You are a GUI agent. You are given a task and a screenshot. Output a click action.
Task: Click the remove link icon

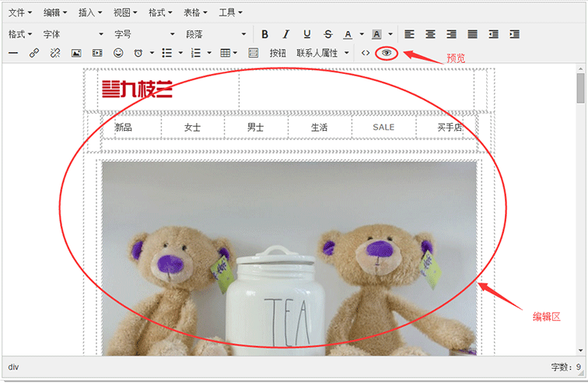click(x=55, y=53)
